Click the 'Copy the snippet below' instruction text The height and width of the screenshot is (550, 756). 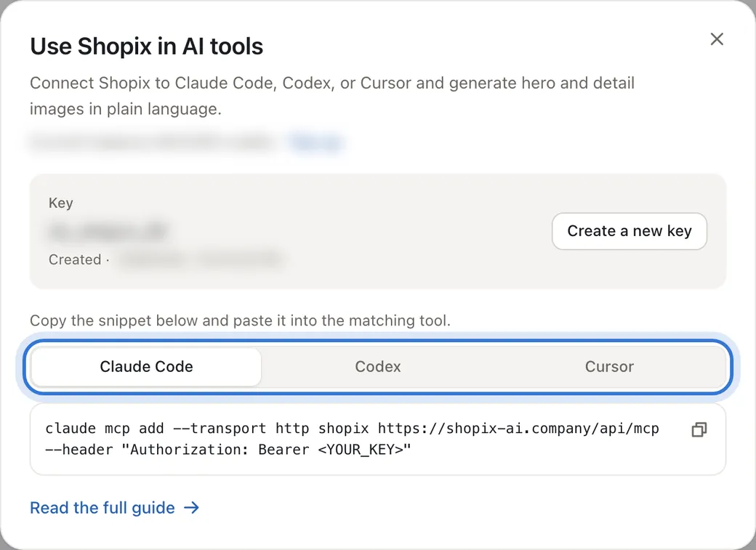[240, 320]
